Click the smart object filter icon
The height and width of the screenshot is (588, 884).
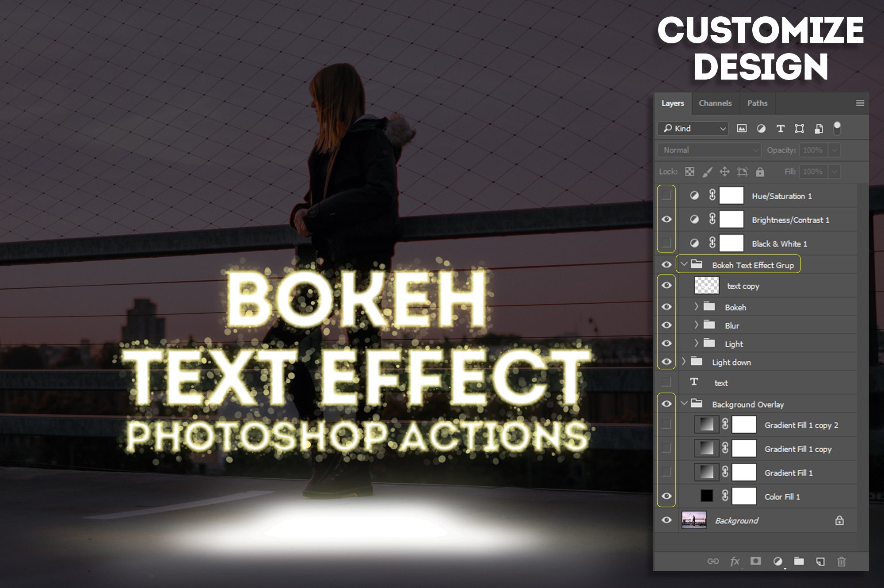pos(819,129)
